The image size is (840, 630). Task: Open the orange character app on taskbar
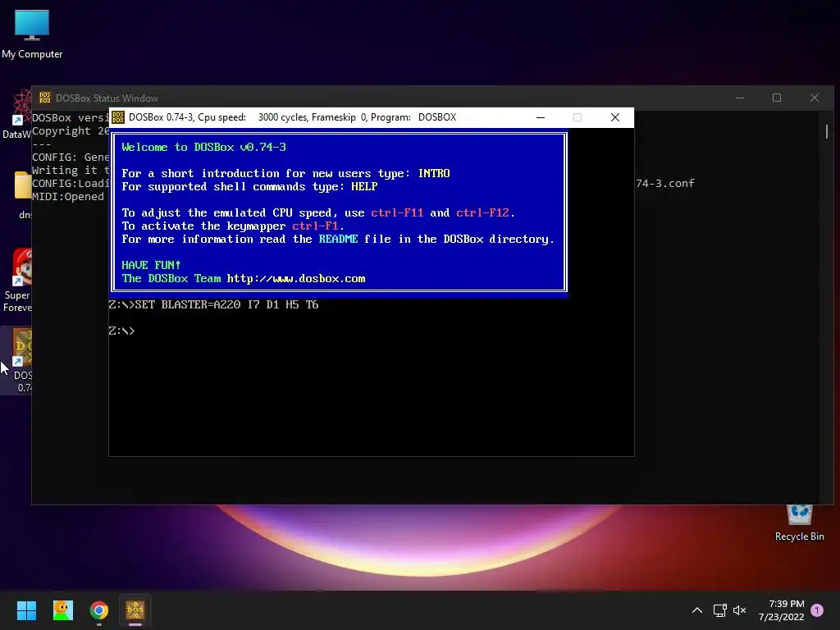[62, 610]
